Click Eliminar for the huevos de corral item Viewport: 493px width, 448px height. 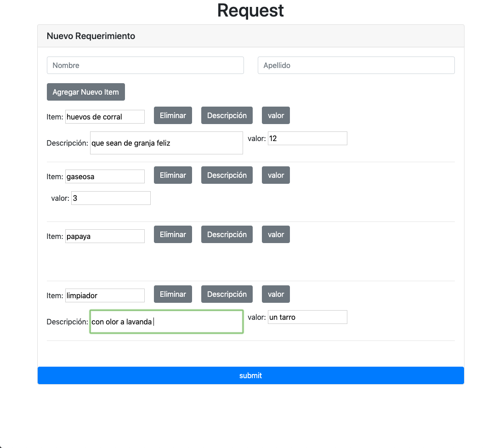pos(173,115)
